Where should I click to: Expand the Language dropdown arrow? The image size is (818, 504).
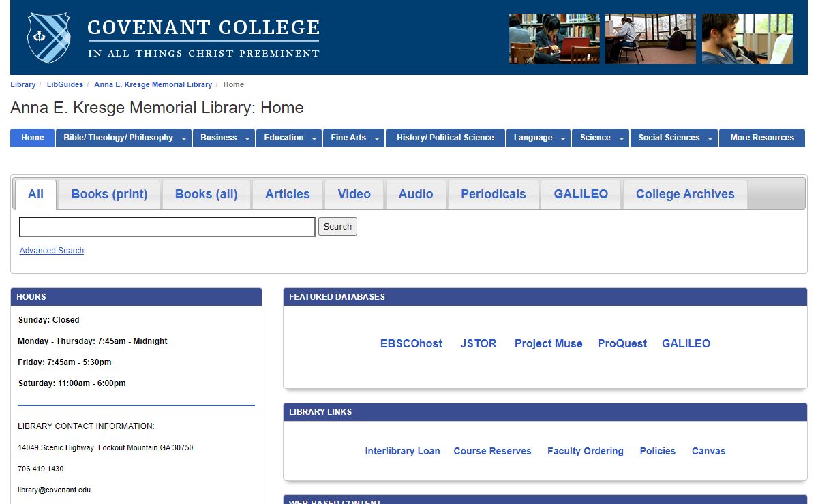point(564,138)
